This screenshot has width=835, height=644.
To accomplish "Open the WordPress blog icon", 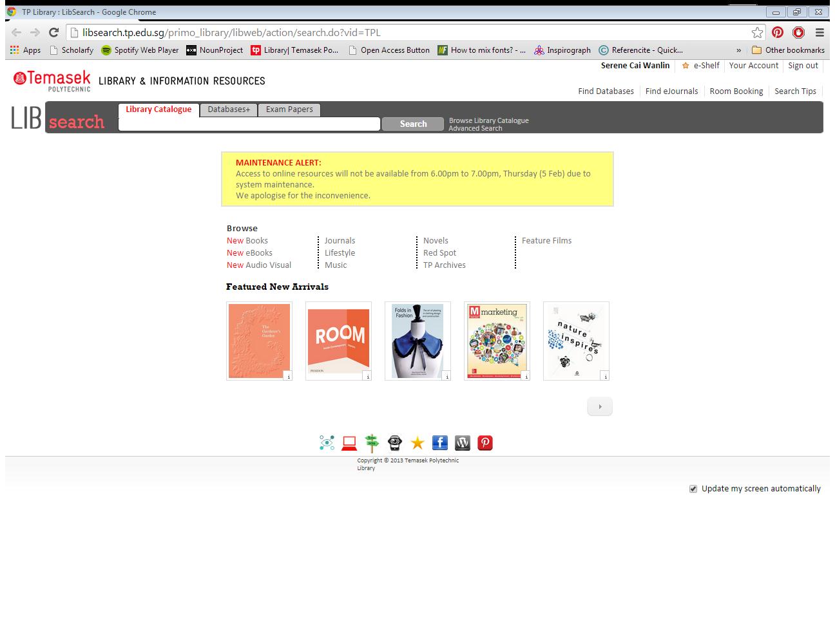I will [463, 442].
